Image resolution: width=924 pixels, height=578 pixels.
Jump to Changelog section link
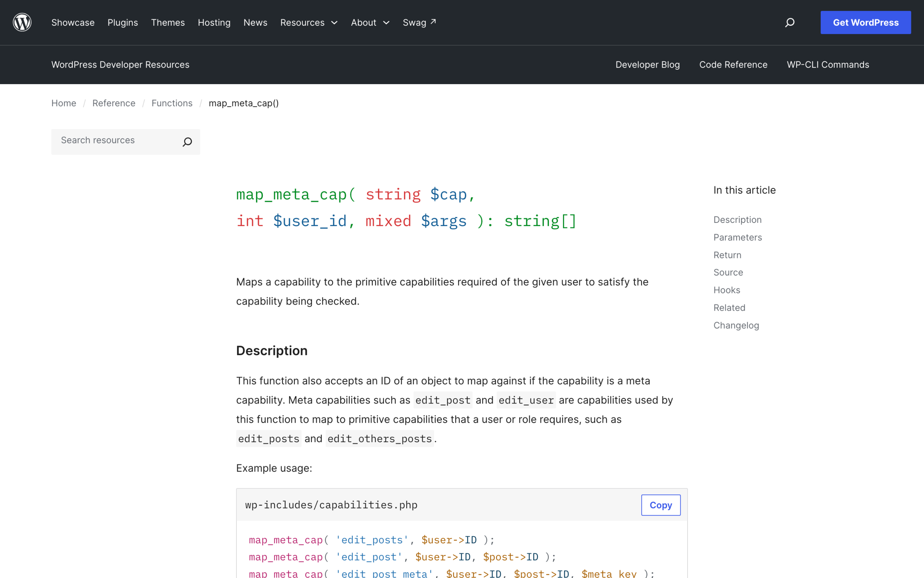pyautogui.click(x=736, y=325)
